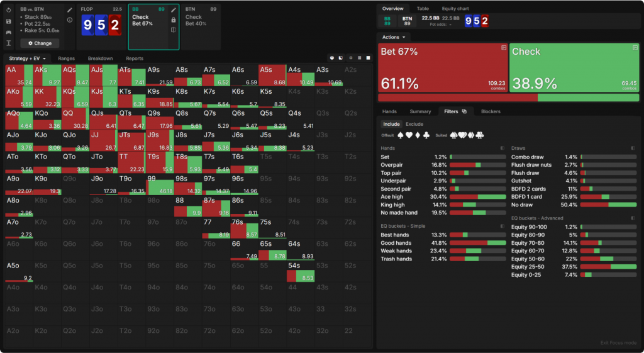Select the AA hand cell in matrix
Viewport: 644px width, 353px height.
click(19, 75)
